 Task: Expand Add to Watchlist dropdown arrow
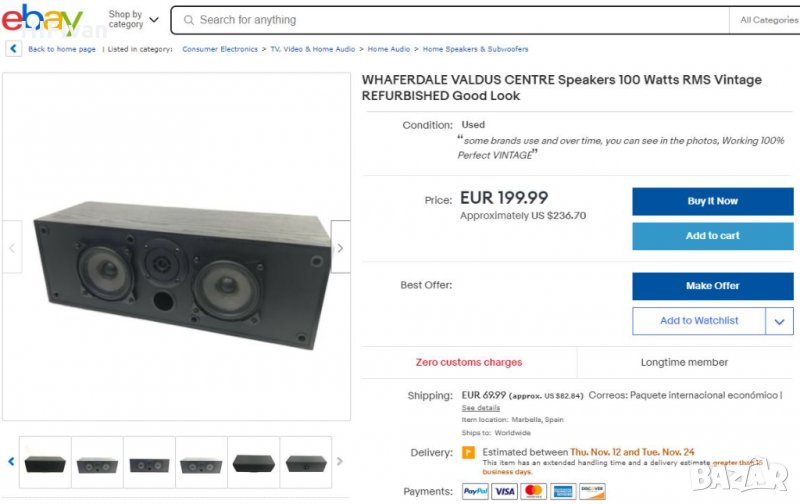[779, 321]
